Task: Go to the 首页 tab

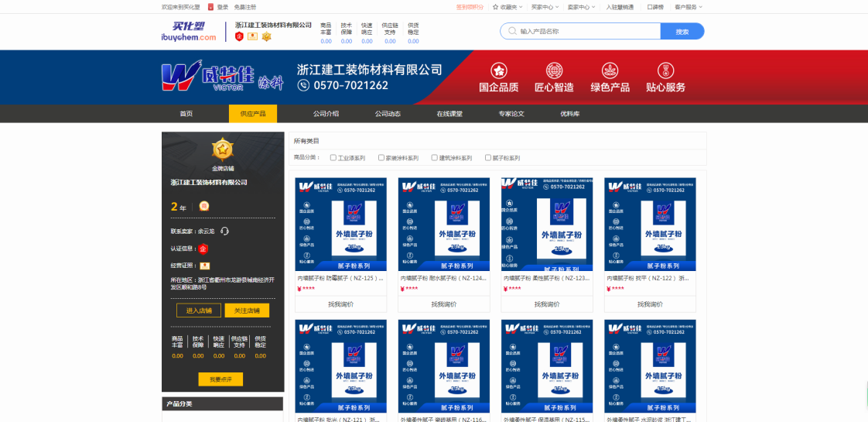Action: click(x=186, y=114)
